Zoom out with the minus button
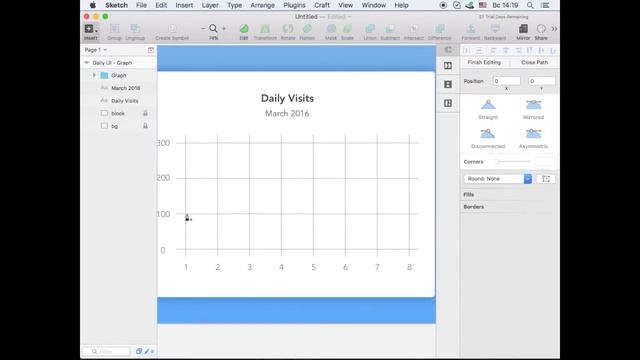The width and height of the screenshot is (640, 360). coord(203,29)
